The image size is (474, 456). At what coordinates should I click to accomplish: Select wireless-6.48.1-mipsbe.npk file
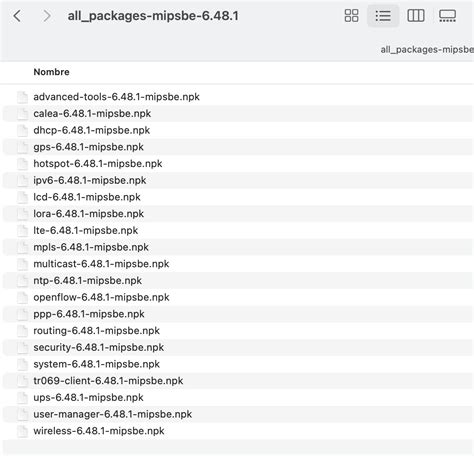[99, 431]
